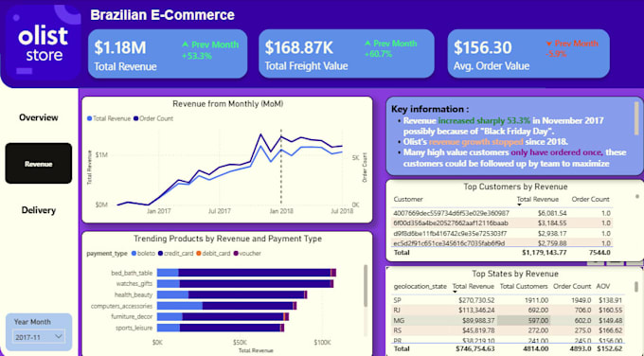
Task: Click green up arrow on Freight Value card
Action: (x=367, y=44)
